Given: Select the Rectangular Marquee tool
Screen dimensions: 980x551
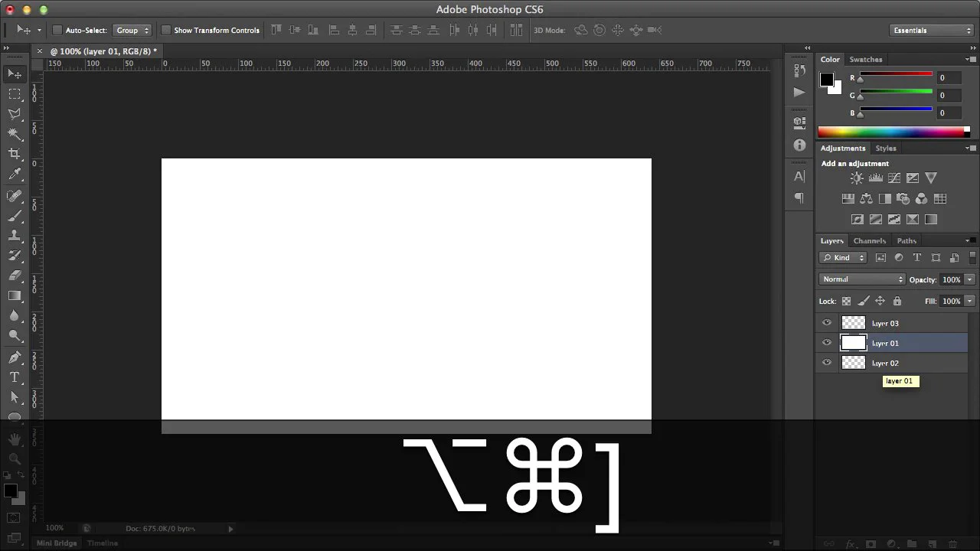Looking at the screenshot, I should point(15,93).
